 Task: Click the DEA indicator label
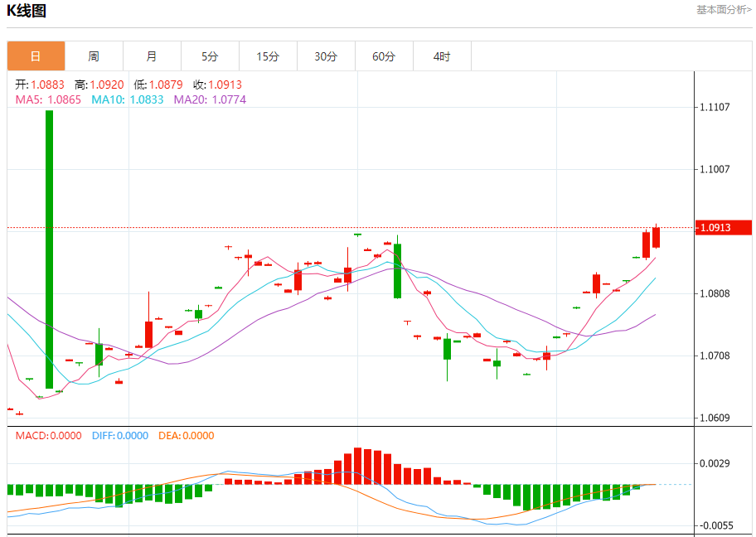(187, 436)
